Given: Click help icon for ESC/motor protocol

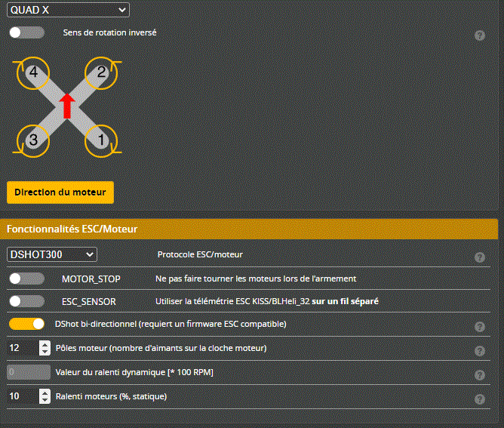Looking at the screenshot, I should click(x=479, y=257).
